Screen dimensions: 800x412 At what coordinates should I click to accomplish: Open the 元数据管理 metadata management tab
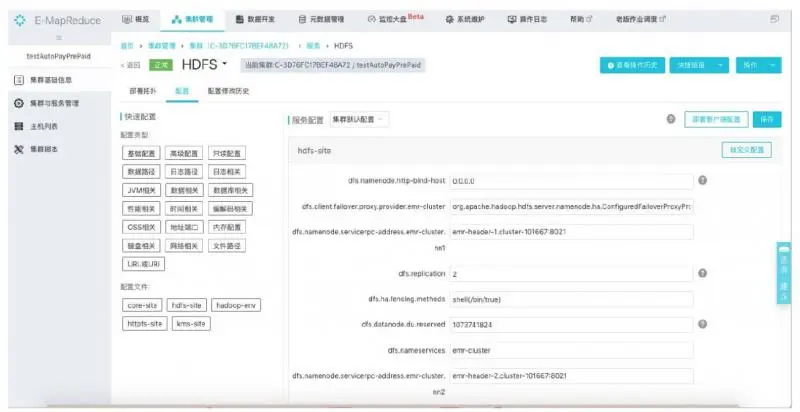click(x=321, y=19)
